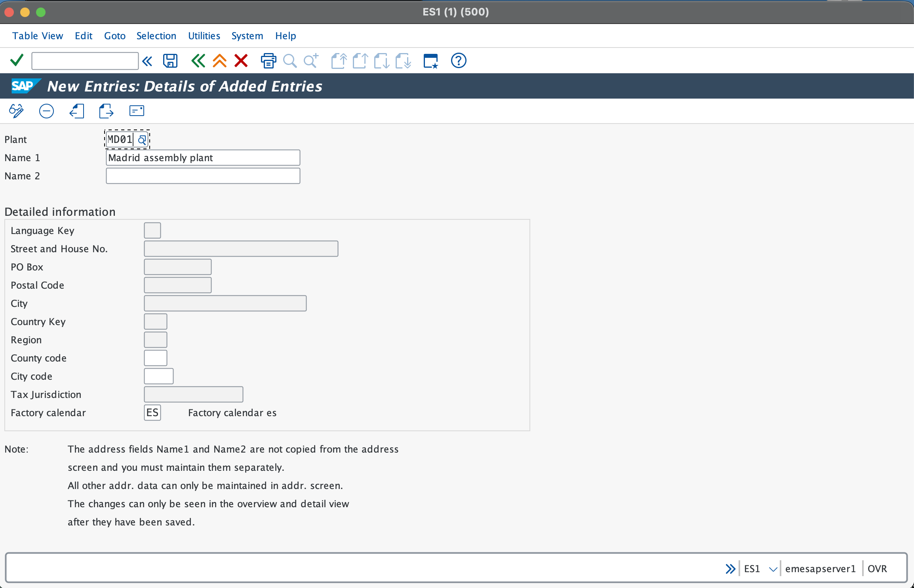Save entries with the floppy disk icon
The width and height of the screenshot is (914, 588).
(170, 61)
